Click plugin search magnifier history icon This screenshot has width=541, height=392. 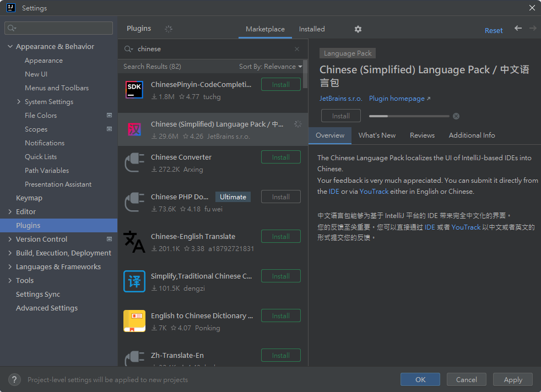[x=128, y=49]
